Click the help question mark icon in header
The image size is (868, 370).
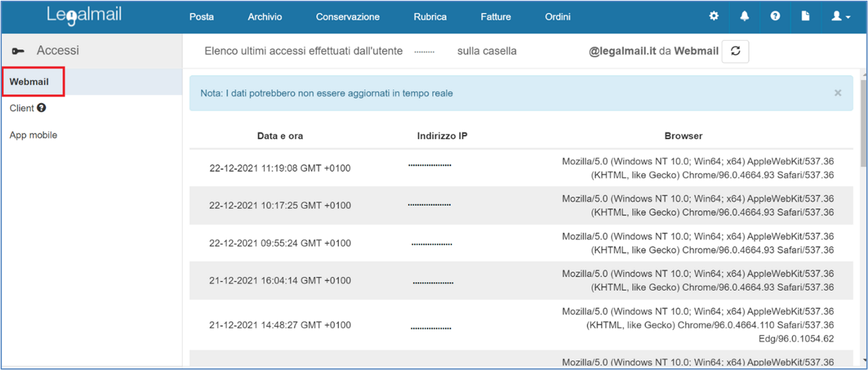point(775,16)
